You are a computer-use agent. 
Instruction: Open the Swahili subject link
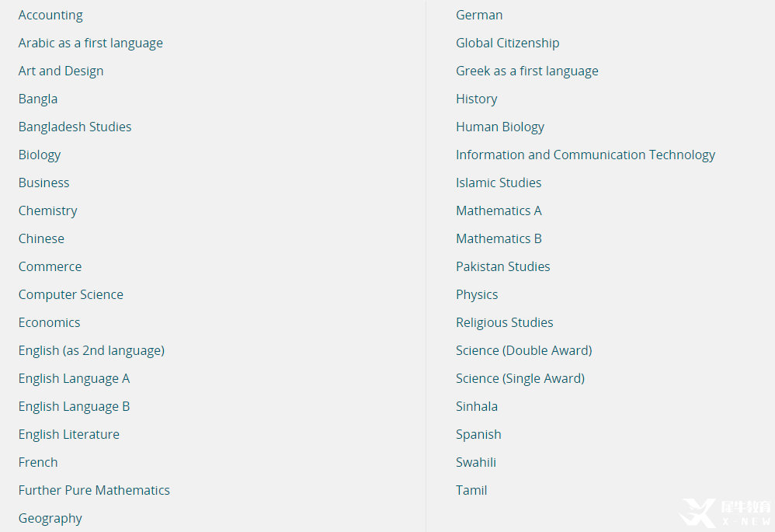point(476,463)
